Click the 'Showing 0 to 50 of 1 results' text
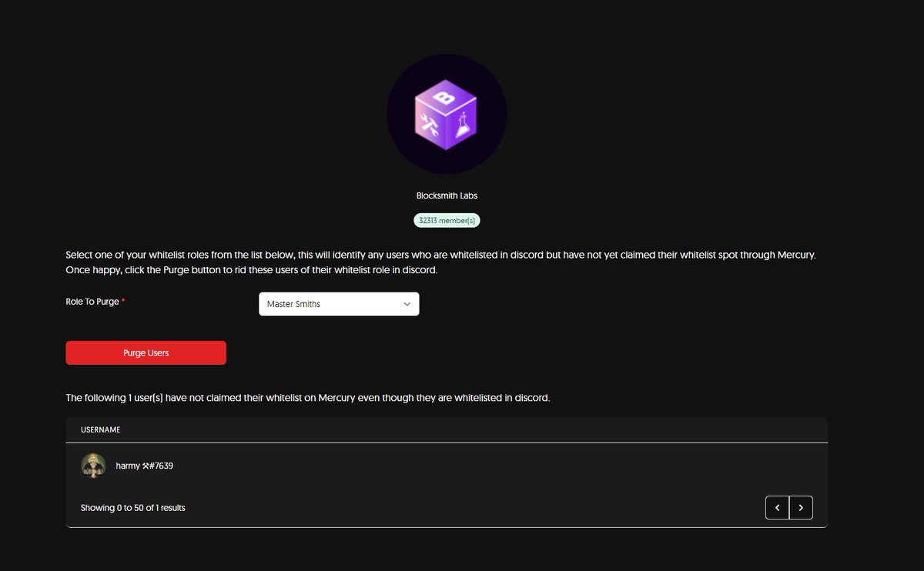924x571 pixels. [x=133, y=508]
